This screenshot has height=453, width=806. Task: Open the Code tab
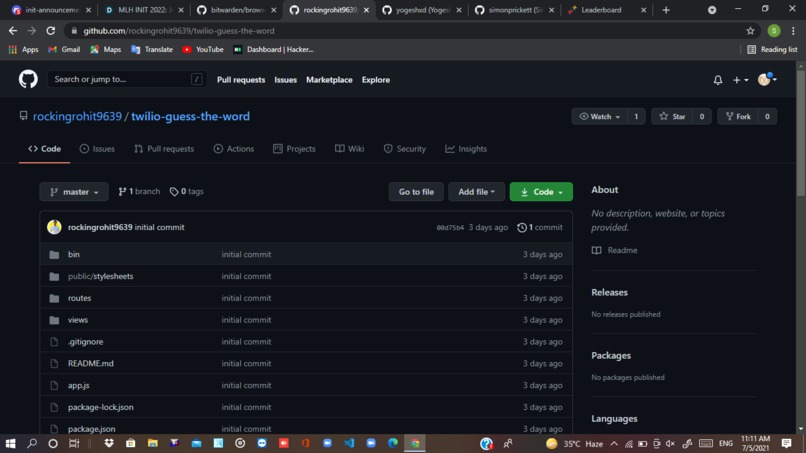click(44, 149)
